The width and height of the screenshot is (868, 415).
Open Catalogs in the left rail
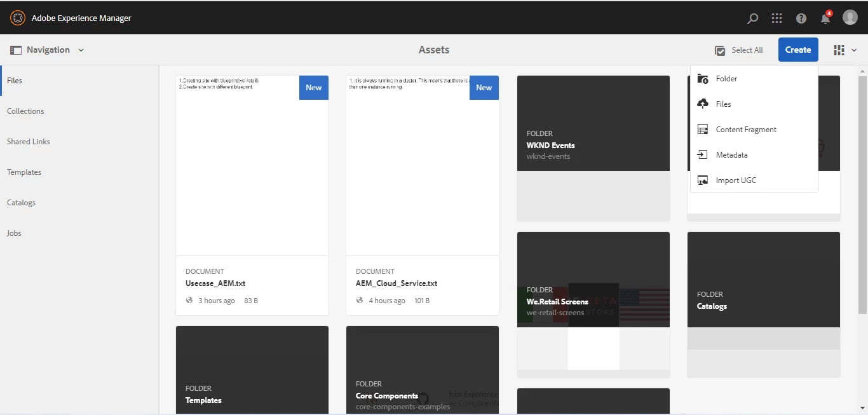[79, 203]
